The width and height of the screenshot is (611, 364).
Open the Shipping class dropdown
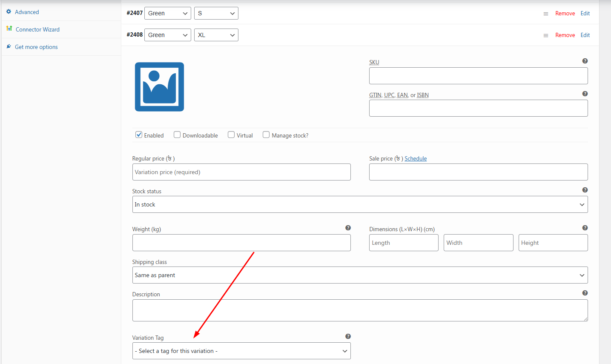click(x=360, y=275)
